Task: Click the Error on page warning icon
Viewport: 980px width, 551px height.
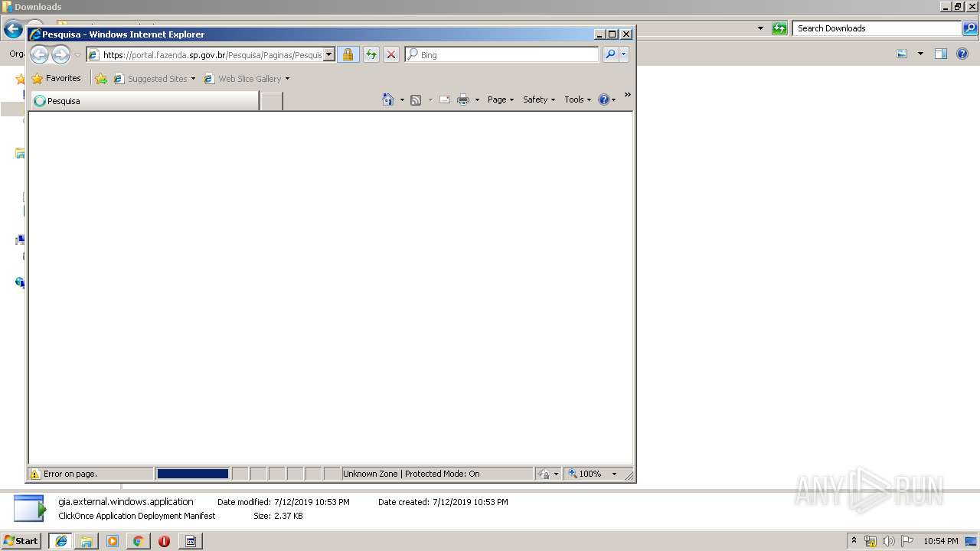Action: point(34,474)
